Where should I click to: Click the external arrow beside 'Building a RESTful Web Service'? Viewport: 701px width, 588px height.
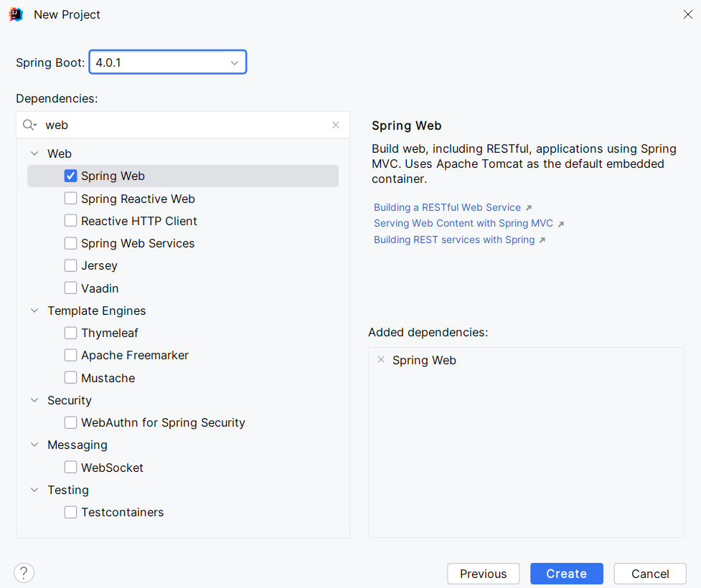[528, 208]
